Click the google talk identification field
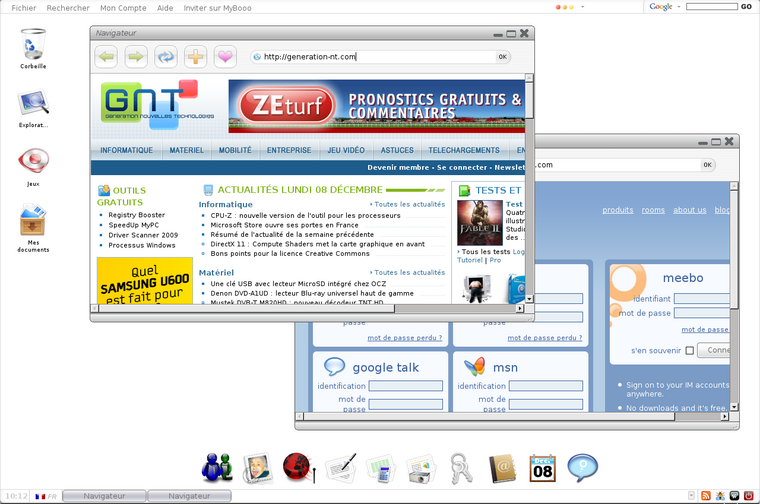Image resolution: width=760 pixels, height=504 pixels. pos(406,386)
